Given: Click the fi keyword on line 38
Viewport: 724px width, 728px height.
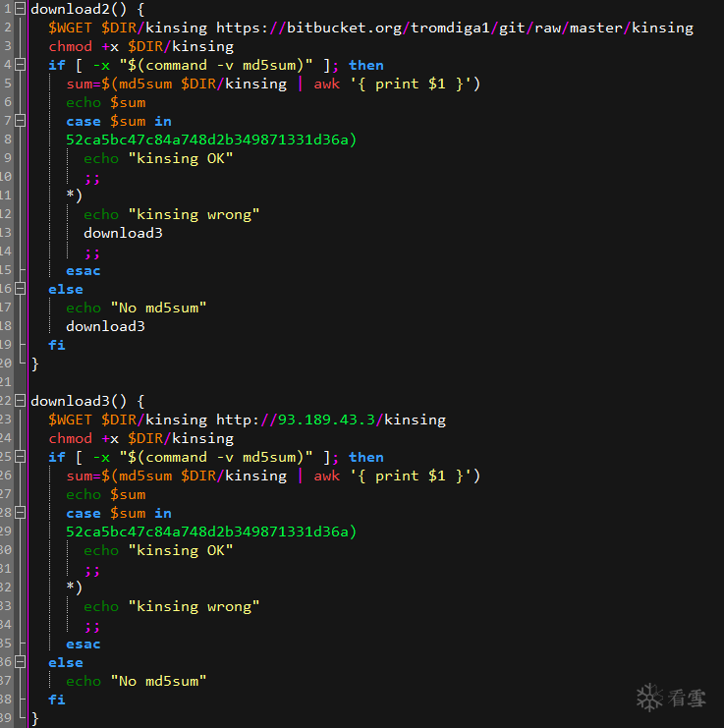Looking at the screenshot, I should (x=57, y=700).
